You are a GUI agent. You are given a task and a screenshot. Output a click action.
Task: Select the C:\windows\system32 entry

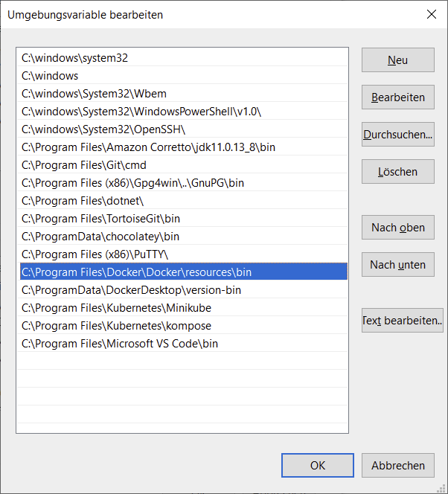click(x=182, y=57)
